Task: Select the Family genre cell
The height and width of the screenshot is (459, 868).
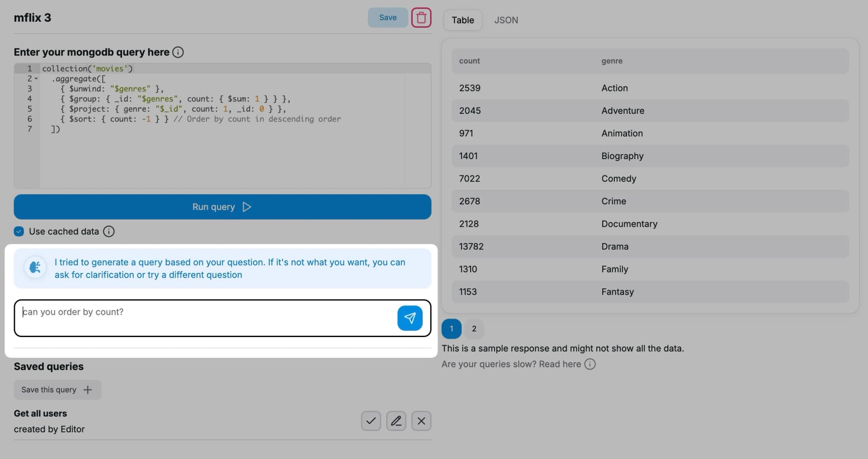Action: [x=614, y=269]
